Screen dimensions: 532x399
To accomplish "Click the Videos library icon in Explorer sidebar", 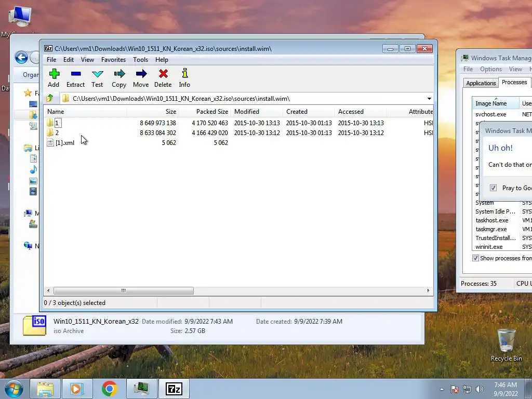I will pyautogui.click(x=33, y=191).
